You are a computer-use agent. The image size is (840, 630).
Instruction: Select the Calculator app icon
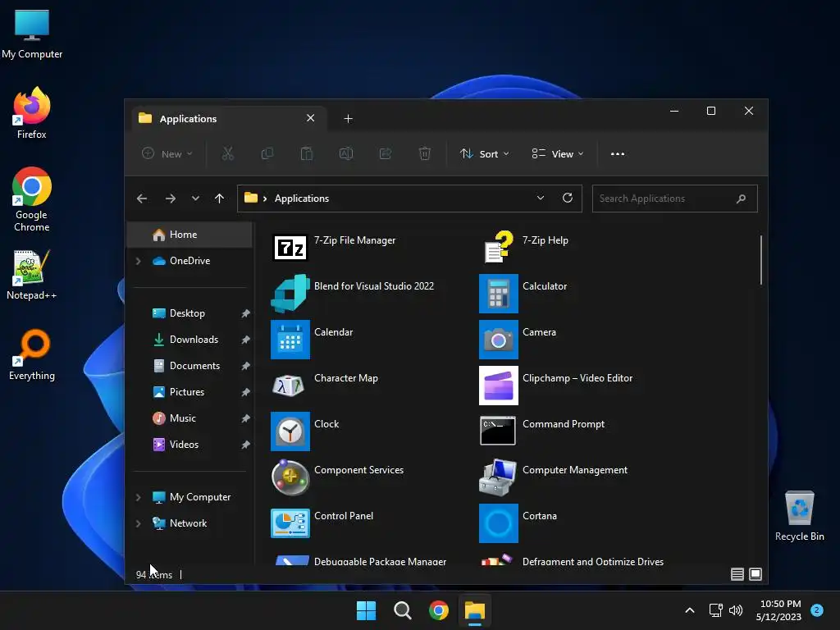pyautogui.click(x=498, y=294)
